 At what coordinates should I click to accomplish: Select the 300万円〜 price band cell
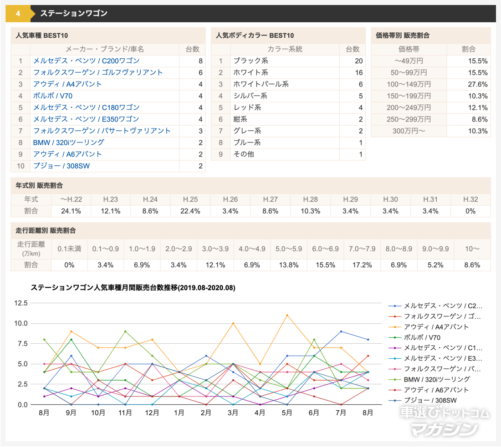click(409, 131)
